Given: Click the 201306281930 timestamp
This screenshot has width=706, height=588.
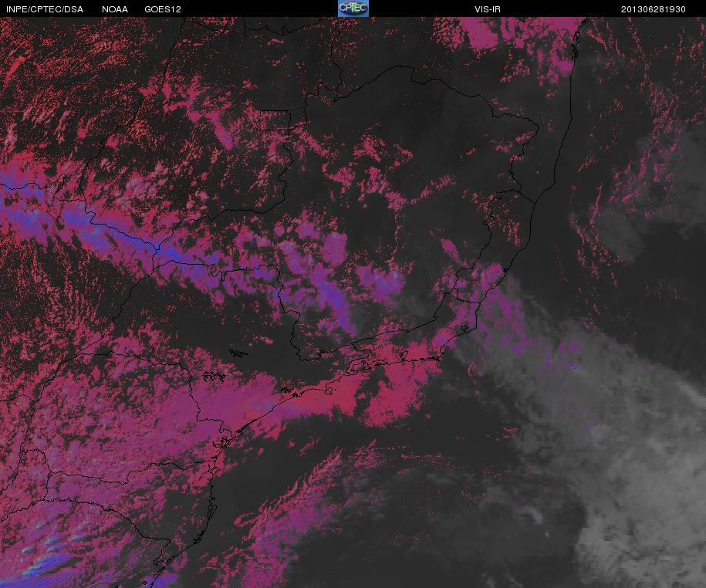Looking at the screenshot, I should (x=654, y=9).
